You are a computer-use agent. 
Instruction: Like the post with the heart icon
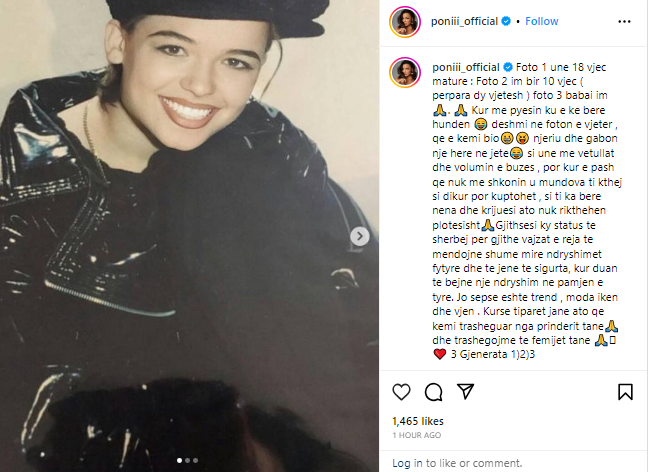point(401,392)
